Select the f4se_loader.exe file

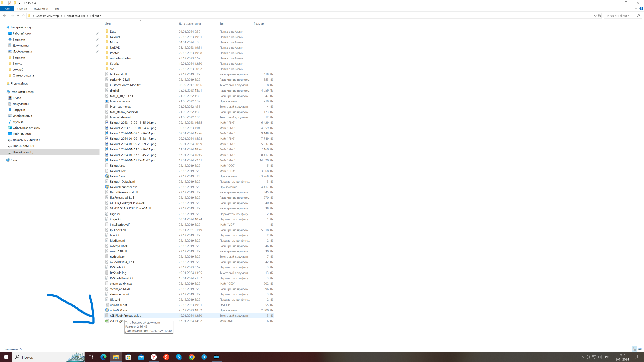click(120, 101)
